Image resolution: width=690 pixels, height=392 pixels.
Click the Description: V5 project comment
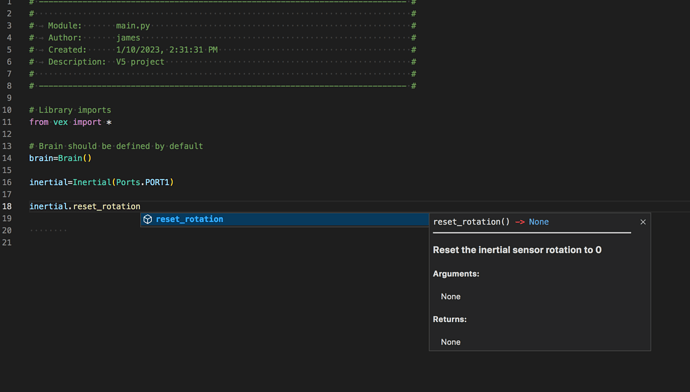tap(106, 62)
